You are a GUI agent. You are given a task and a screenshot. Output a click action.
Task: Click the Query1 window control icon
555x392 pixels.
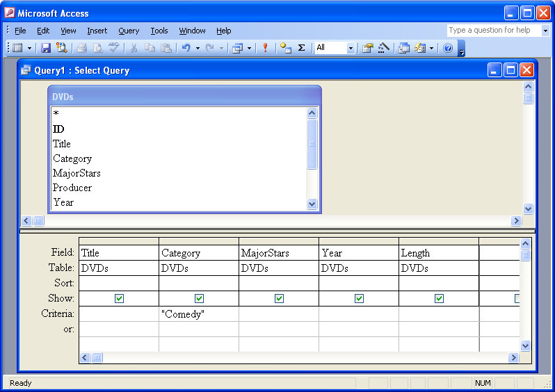point(26,70)
